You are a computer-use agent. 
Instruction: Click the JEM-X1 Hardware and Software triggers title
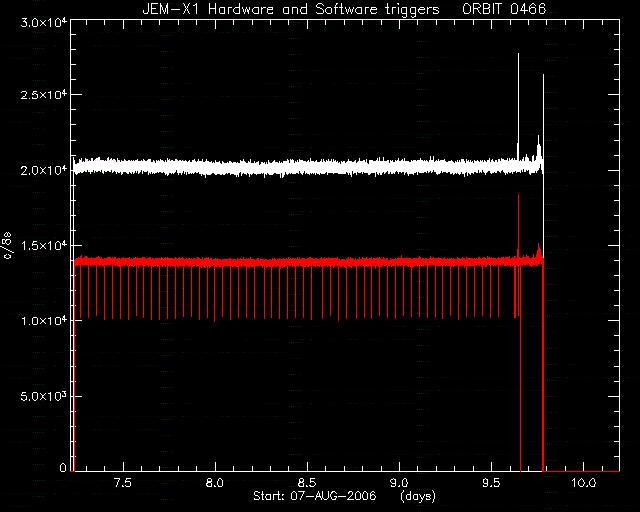291,9
